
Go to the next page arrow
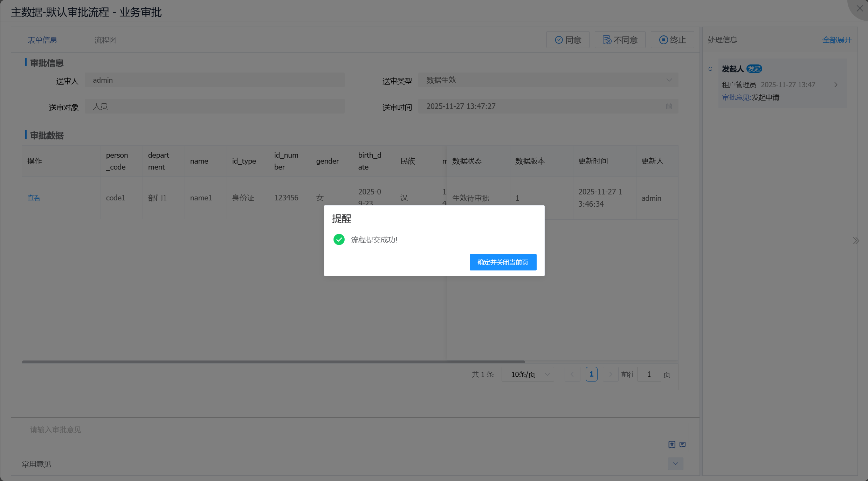pos(610,375)
